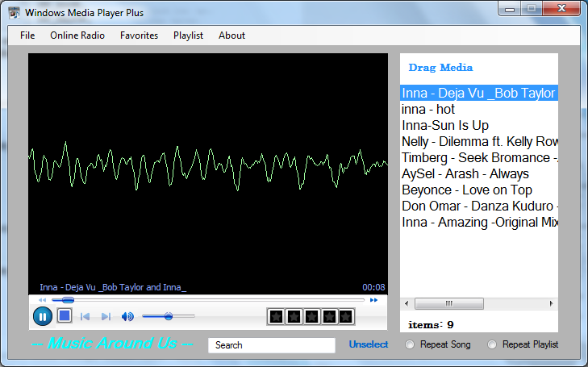Image resolution: width=588 pixels, height=367 pixels.
Task: Click the playlist horizontal scrollbar thumb
Action: (449, 303)
